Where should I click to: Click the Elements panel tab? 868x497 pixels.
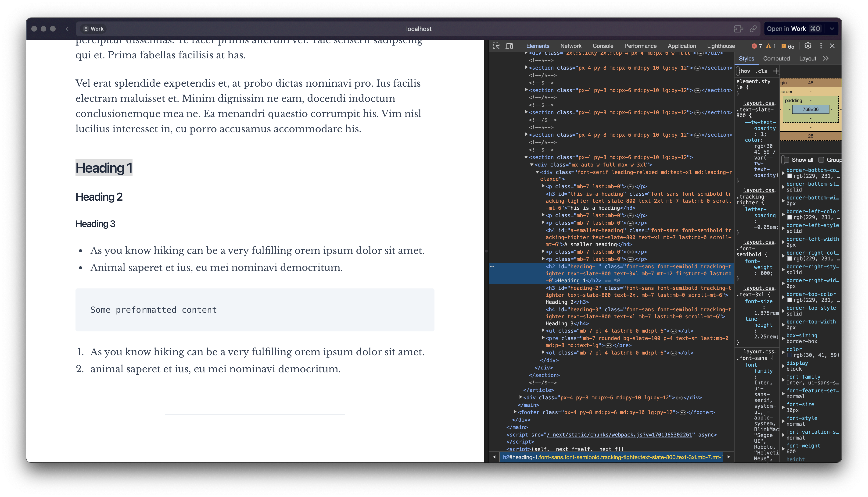[x=537, y=46]
